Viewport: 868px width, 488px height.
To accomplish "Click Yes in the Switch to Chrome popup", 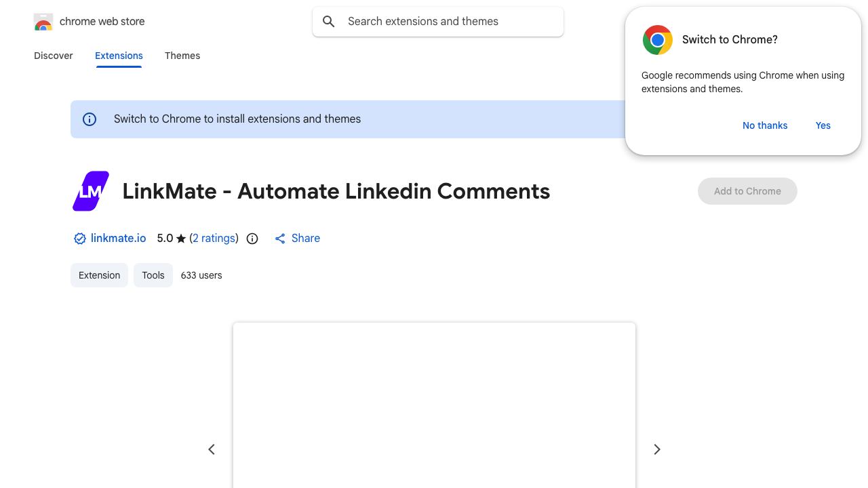I will [x=823, y=125].
